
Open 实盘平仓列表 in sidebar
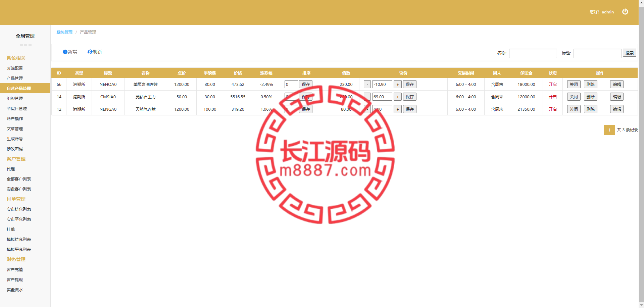(x=19, y=219)
